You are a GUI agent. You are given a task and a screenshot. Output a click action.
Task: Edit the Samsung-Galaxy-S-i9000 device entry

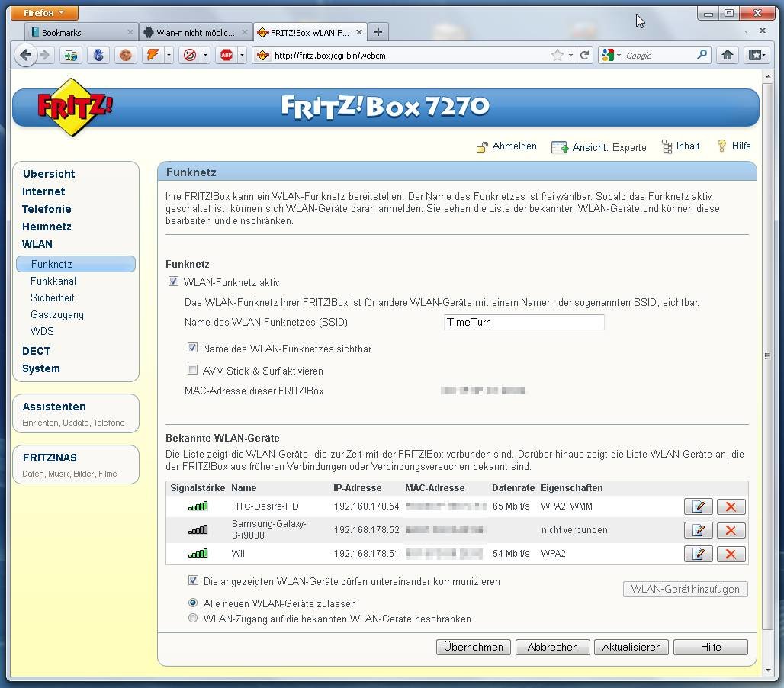[698, 530]
